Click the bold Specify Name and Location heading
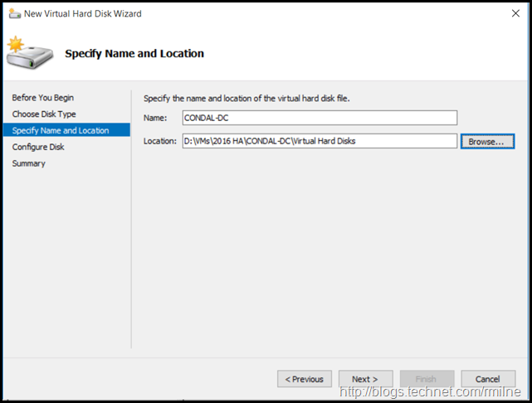Screen dimensions: 532x403 pos(134,54)
